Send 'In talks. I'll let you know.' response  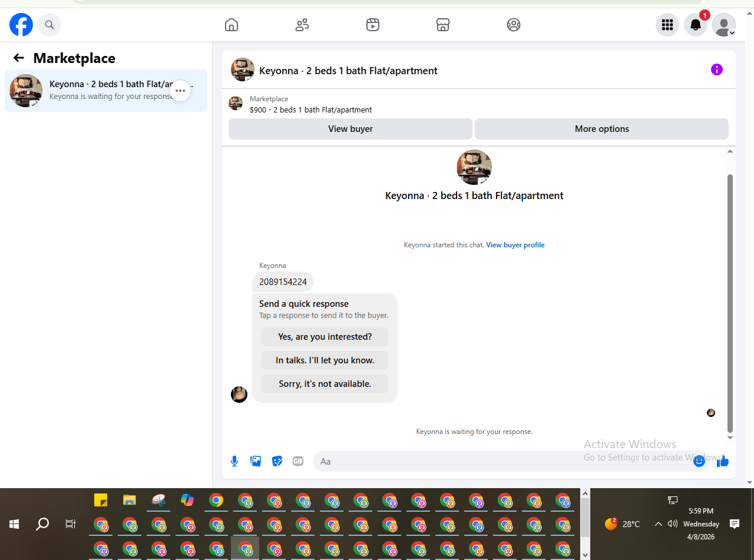(x=325, y=360)
